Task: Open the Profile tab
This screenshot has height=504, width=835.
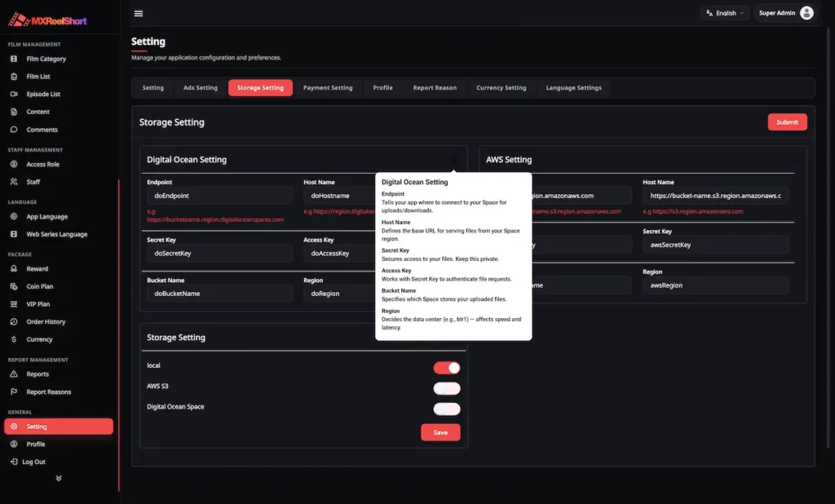Action: [382, 87]
